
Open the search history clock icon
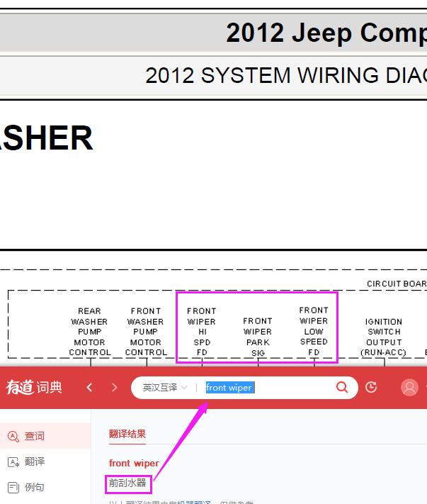(x=371, y=387)
